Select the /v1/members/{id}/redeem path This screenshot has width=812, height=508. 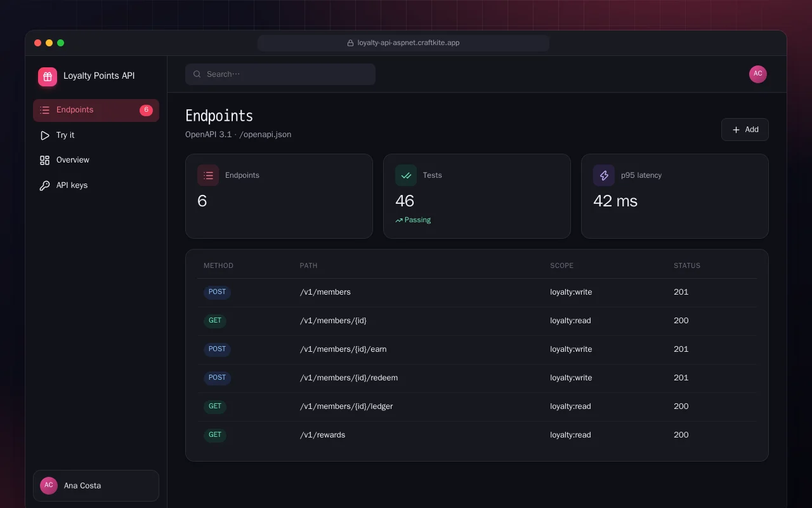pyautogui.click(x=349, y=378)
